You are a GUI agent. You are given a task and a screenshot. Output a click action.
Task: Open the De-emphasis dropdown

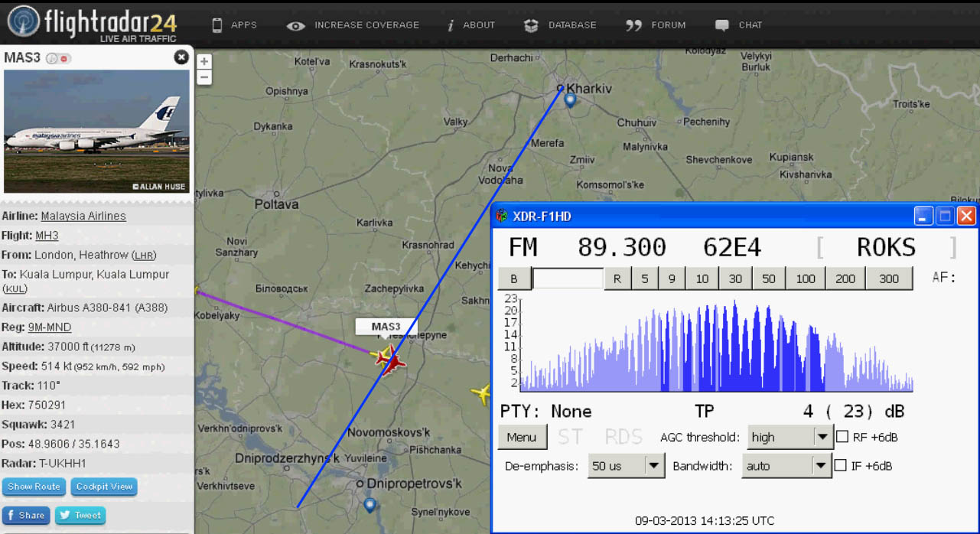pyautogui.click(x=626, y=465)
